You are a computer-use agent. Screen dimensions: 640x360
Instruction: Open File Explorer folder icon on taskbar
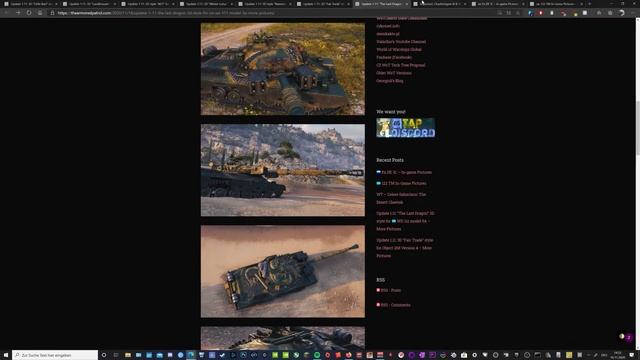click(x=128, y=355)
